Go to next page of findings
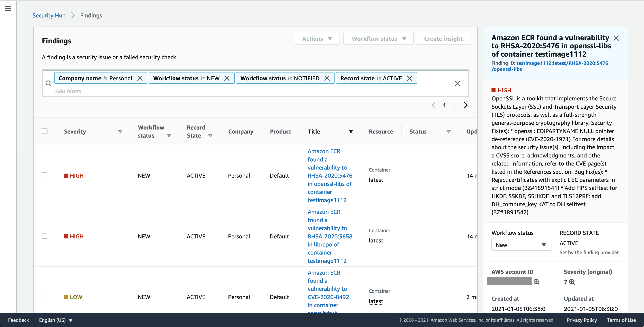Screen dimensions: 644x327 466,105
